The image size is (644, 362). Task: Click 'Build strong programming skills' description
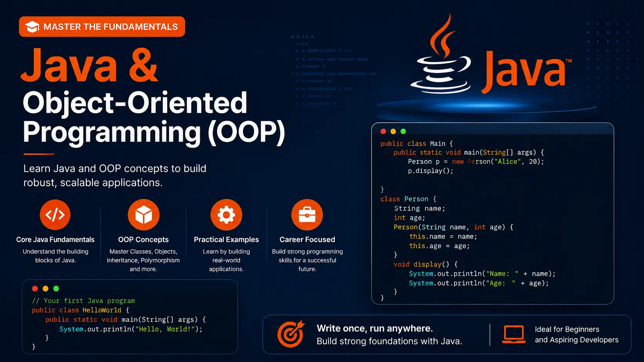pos(307,260)
